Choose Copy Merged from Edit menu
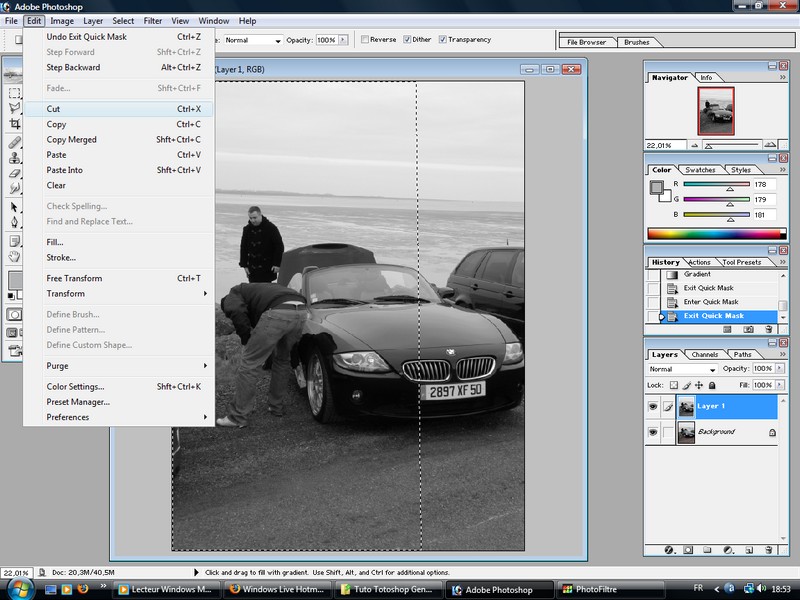 [118, 139]
